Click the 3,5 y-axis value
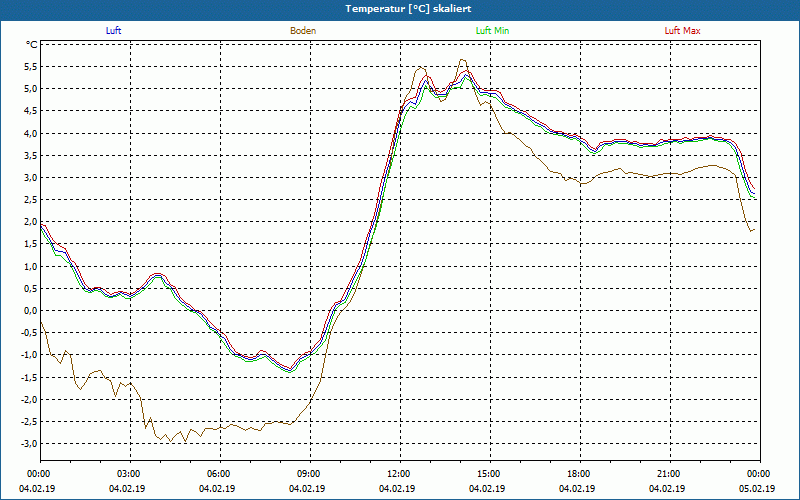 click(x=30, y=156)
